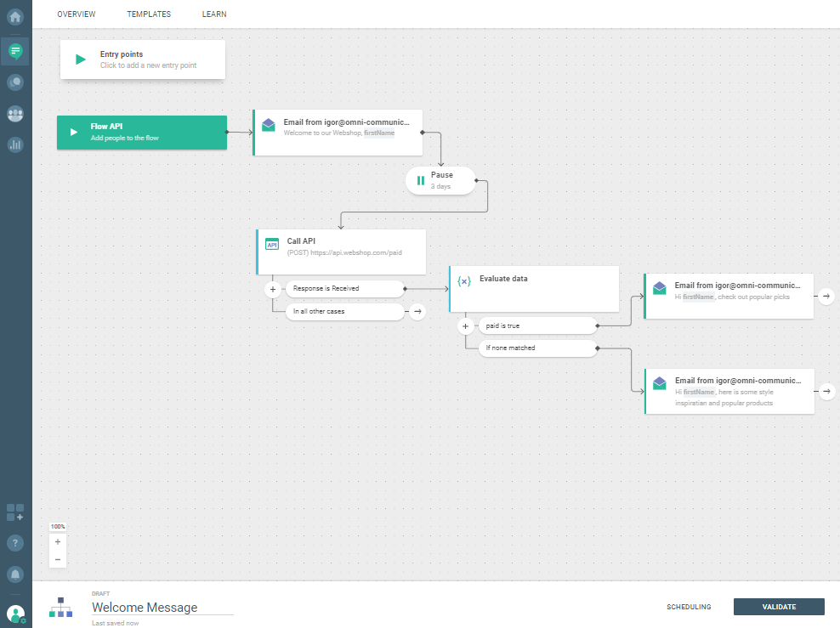The image size is (840, 628).
Task: Click the Validate button
Action: pyautogui.click(x=779, y=607)
